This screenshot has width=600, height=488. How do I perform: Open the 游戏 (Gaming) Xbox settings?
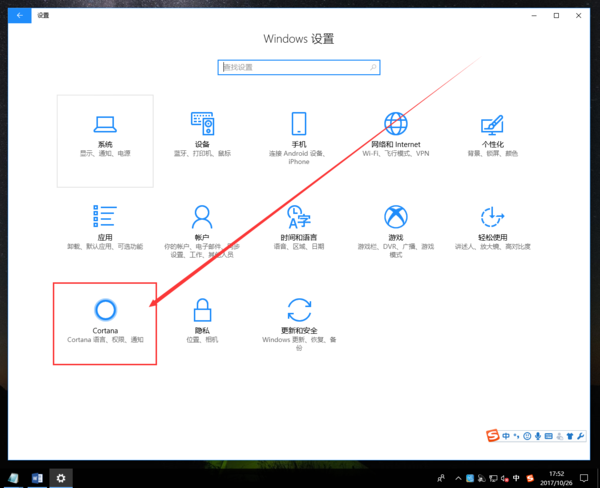(x=396, y=234)
